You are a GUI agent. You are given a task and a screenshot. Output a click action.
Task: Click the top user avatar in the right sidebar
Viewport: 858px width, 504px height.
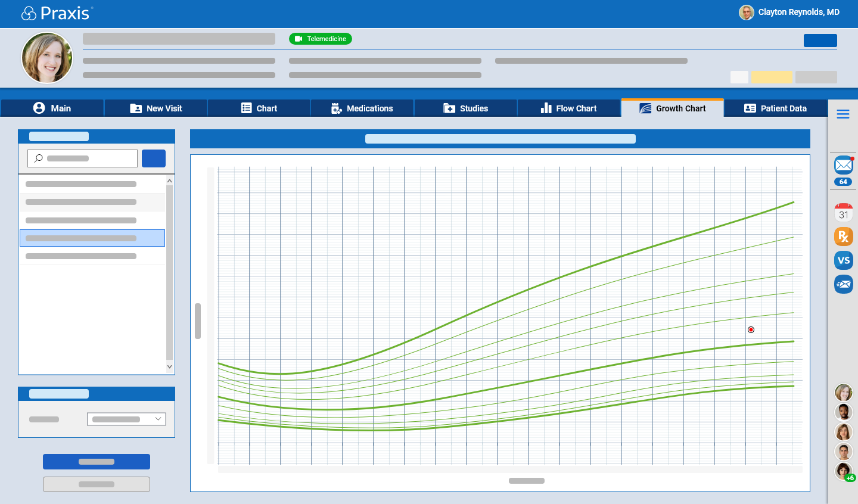coord(844,393)
